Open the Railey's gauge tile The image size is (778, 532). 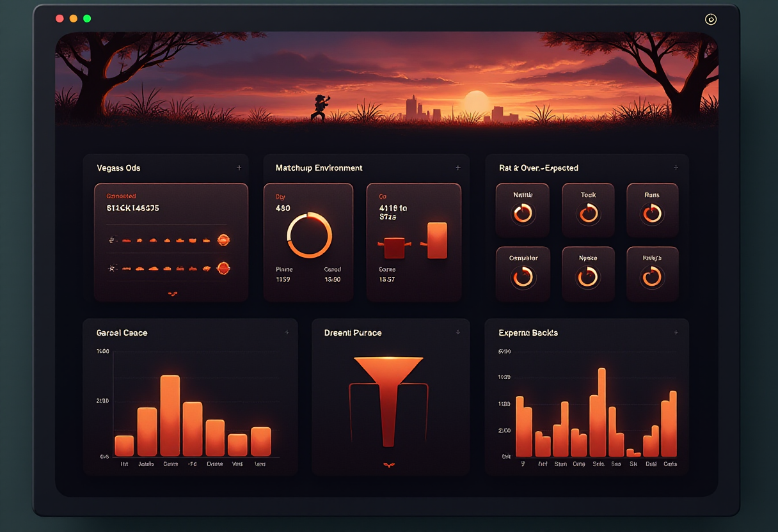(x=652, y=274)
